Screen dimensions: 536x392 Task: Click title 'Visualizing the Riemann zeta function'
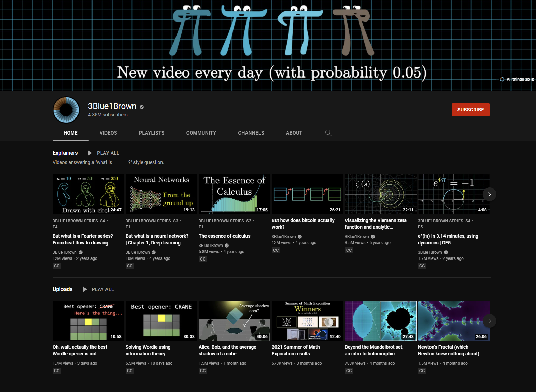pos(376,224)
